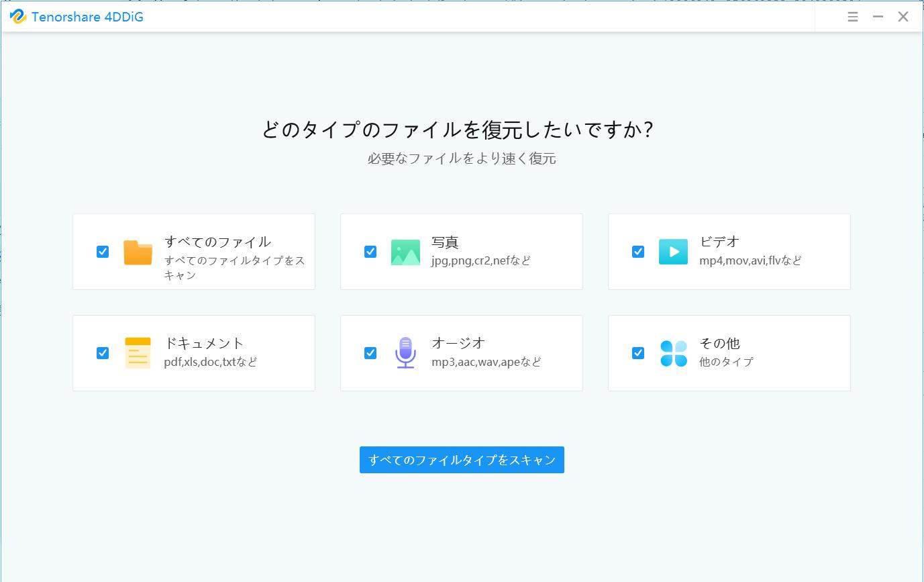The image size is (924, 582).
Task: Uncheck the ドキュメント checkbox
Action: [103, 353]
